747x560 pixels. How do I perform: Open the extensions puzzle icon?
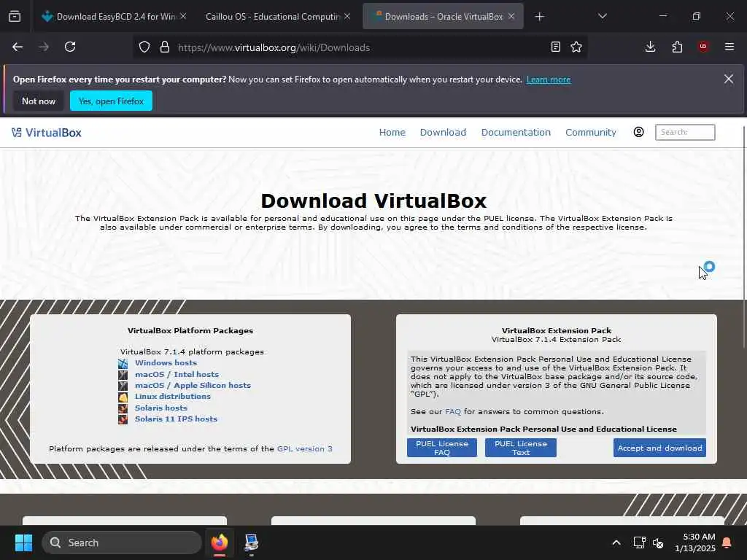[677, 47]
